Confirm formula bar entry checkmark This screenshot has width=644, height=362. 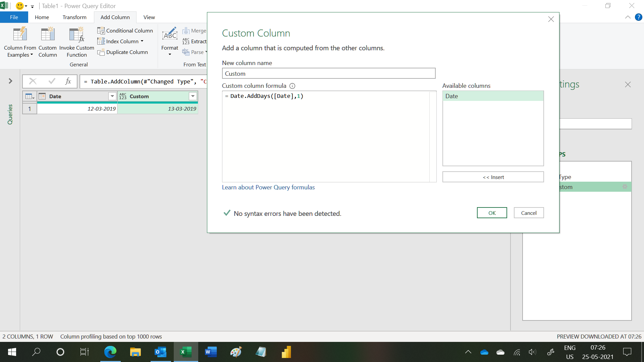coord(52,81)
